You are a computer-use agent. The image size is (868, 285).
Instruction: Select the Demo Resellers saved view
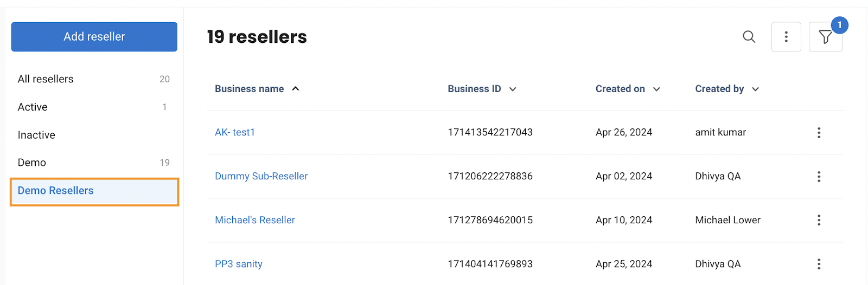(94, 191)
